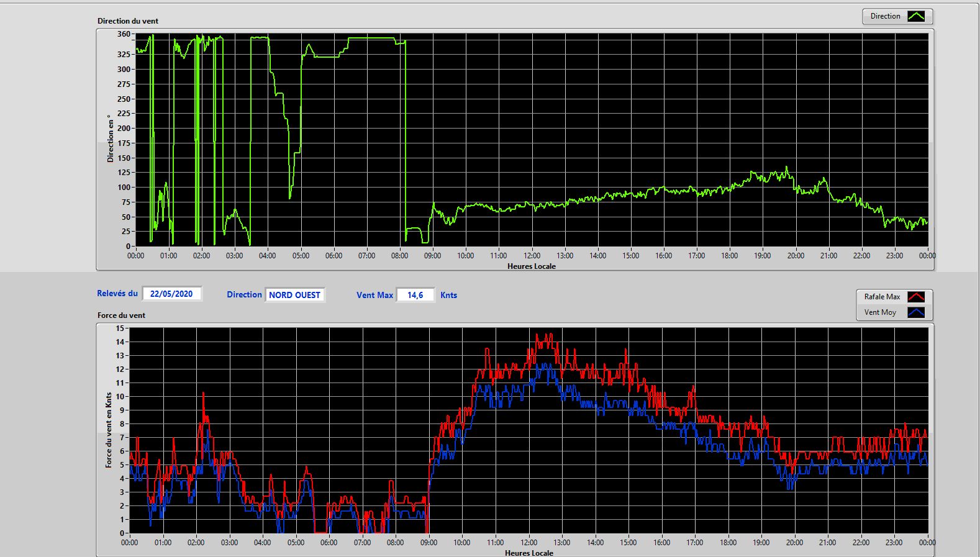Viewport: 980px width, 557px height.
Task: Click the red Rafale Max legend icon
Action: (x=916, y=297)
